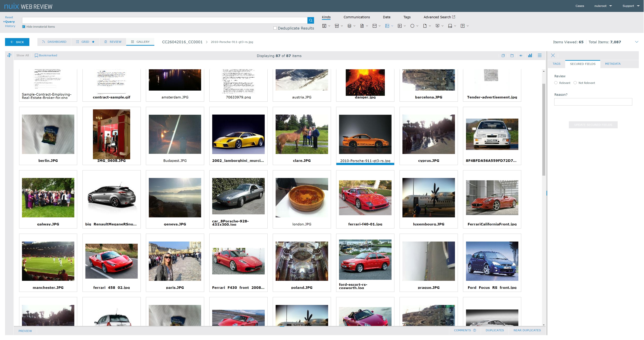Open dropdown arrow beside contacts kind
Screen dimensions: 644x340
(x=329, y=26)
